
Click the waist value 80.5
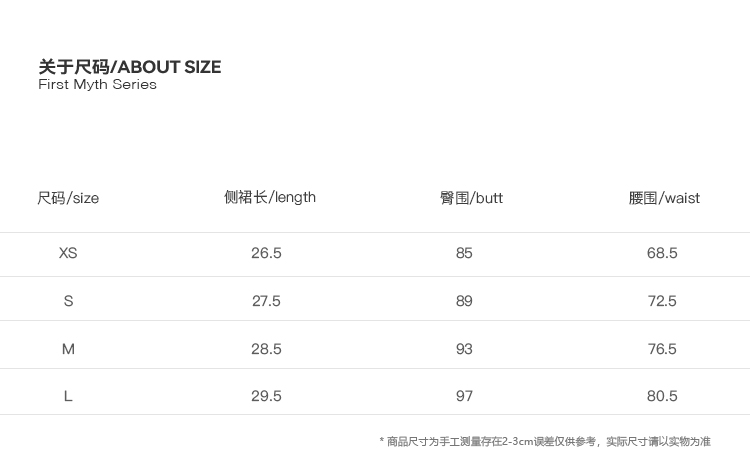coord(662,396)
